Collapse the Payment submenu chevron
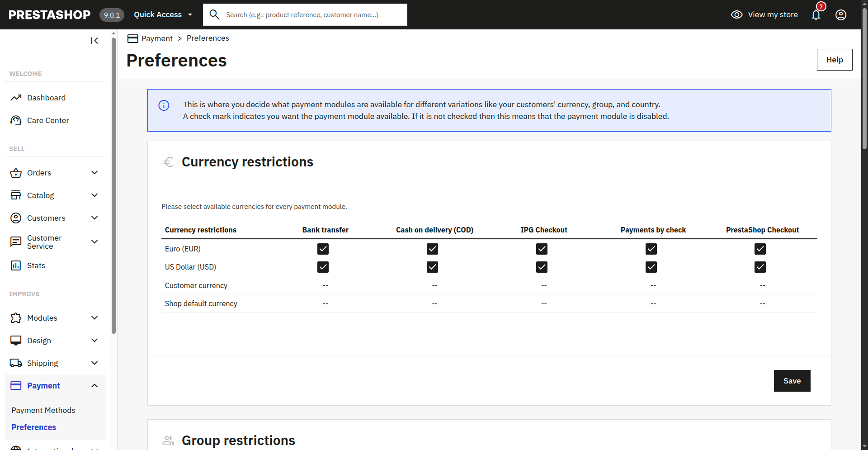 coord(94,386)
